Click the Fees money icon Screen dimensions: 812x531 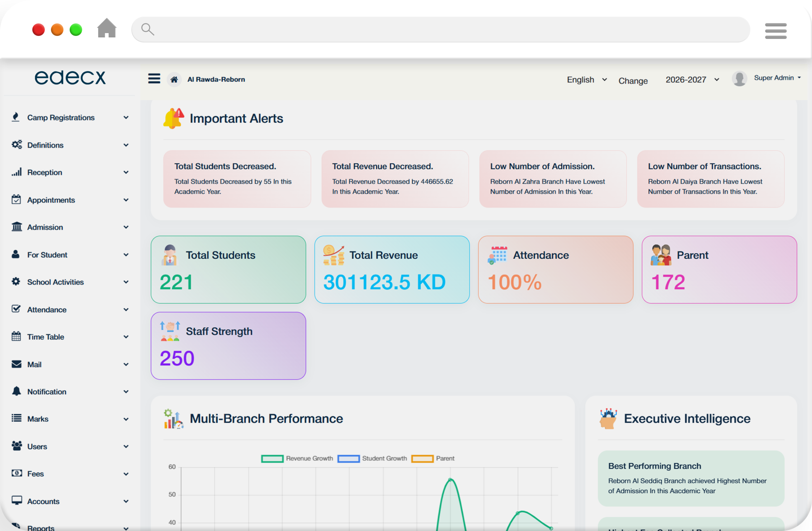(x=17, y=473)
